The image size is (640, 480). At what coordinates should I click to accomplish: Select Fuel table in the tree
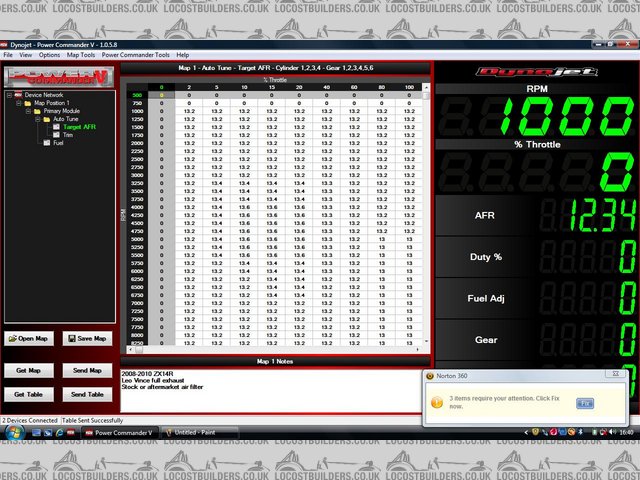pos(58,143)
